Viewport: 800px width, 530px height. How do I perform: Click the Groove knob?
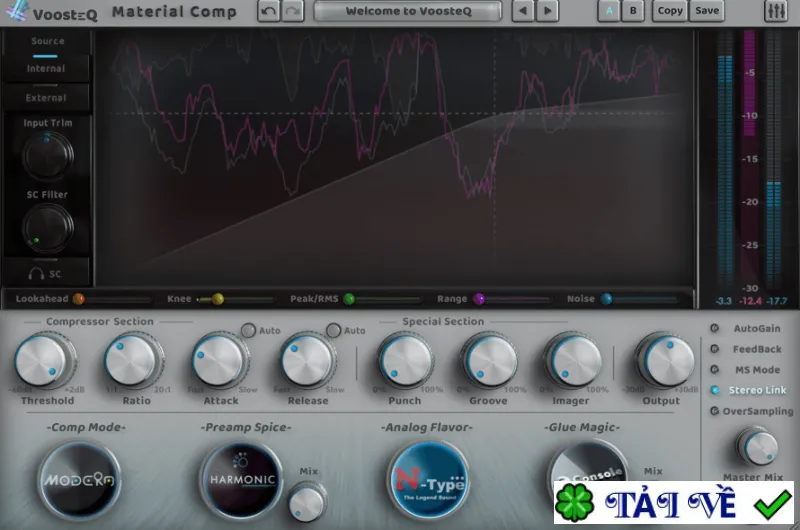pos(489,361)
